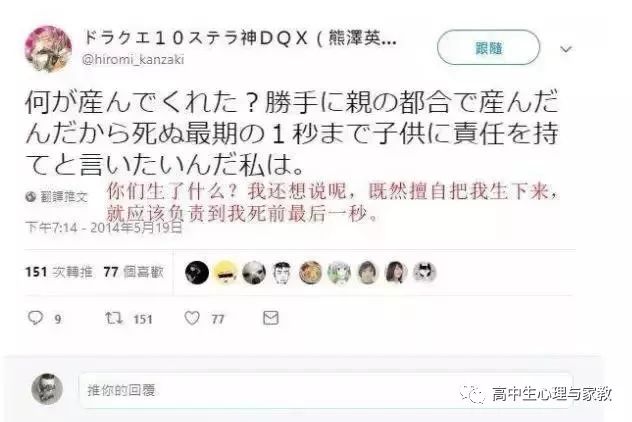This screenshot has height=422, width=632.
Task: Click the envelope direct message icon
Action: point(270,318)
